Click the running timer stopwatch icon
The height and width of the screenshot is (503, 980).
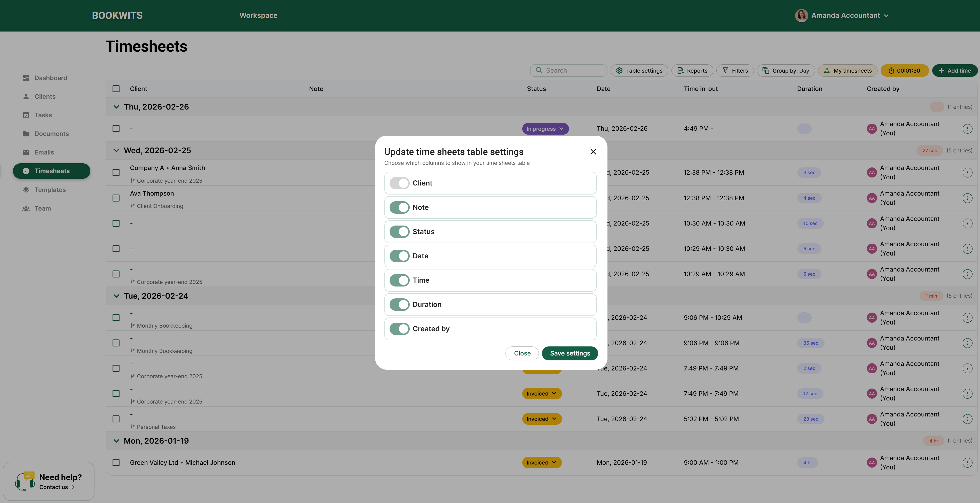pyautogui.click(x=891, y=71)
